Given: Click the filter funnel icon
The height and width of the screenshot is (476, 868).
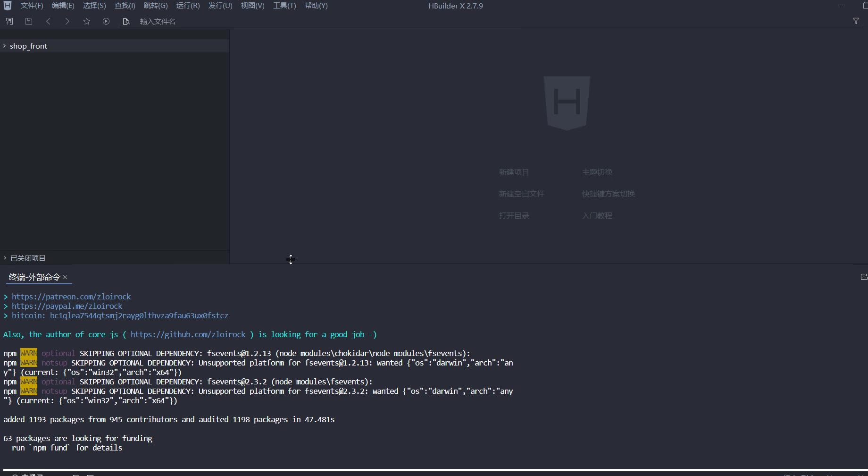Looking at the screenshot, I should point(856,21).
